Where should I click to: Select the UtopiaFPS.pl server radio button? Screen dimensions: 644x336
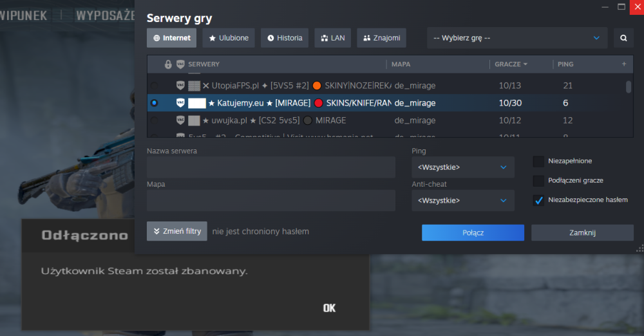tap(154, 86)
